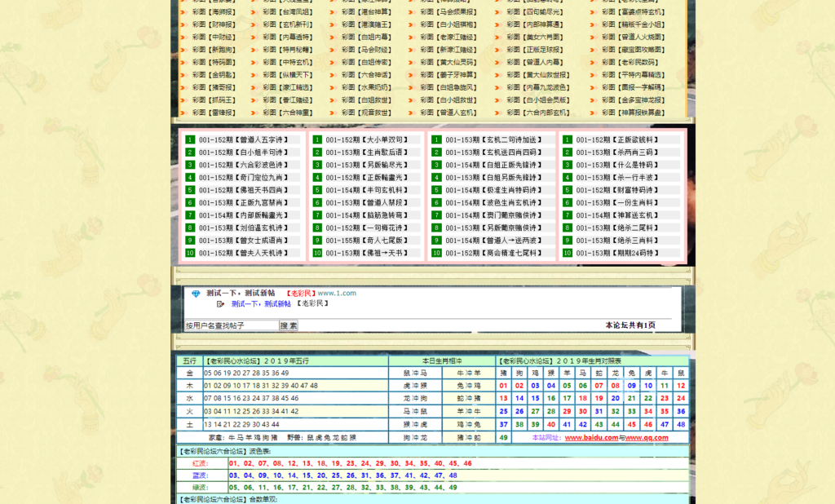Open the www.qq.com link
Image resolution: width=835 pixels, height=504 pixels.
click(x=647, y=438)
